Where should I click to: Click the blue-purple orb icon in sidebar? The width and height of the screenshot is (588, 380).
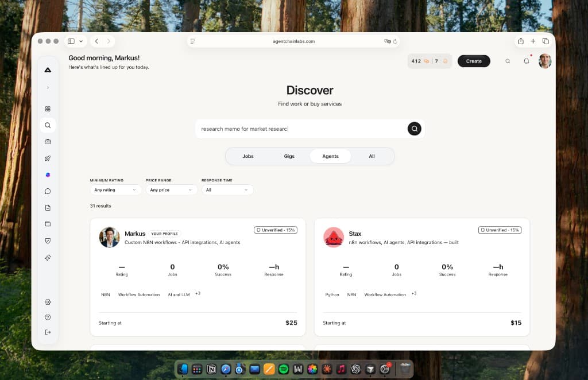point(48,175)
